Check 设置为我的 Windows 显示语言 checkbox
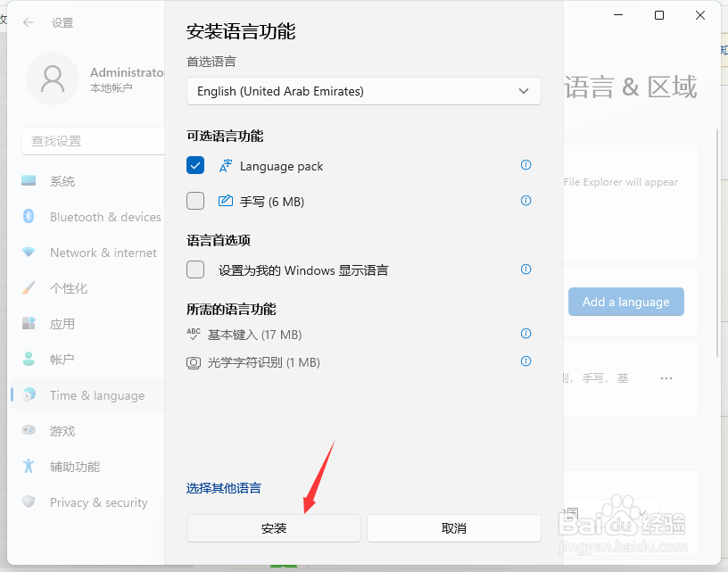 (x=195, y=269)
